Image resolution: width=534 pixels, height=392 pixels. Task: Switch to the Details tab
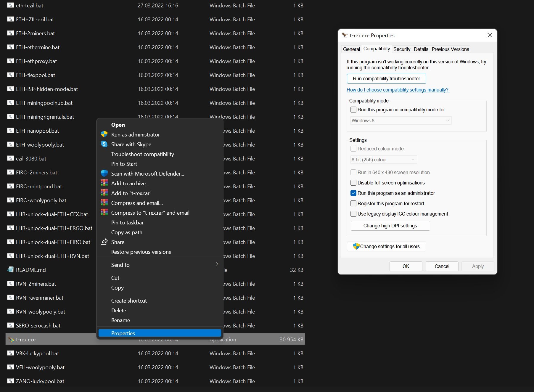tap(421, 49)
